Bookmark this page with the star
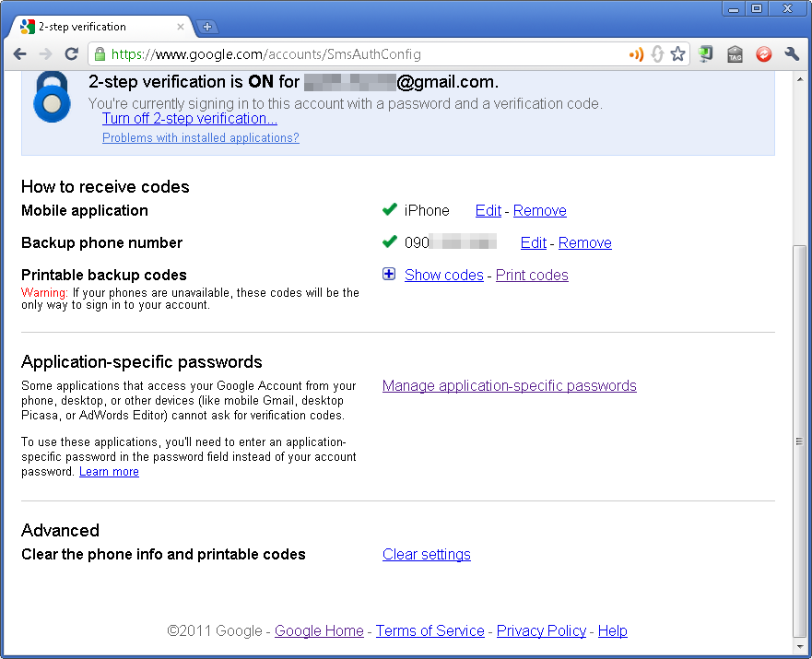This screenshot has width=812, height=659. (677, 53)
